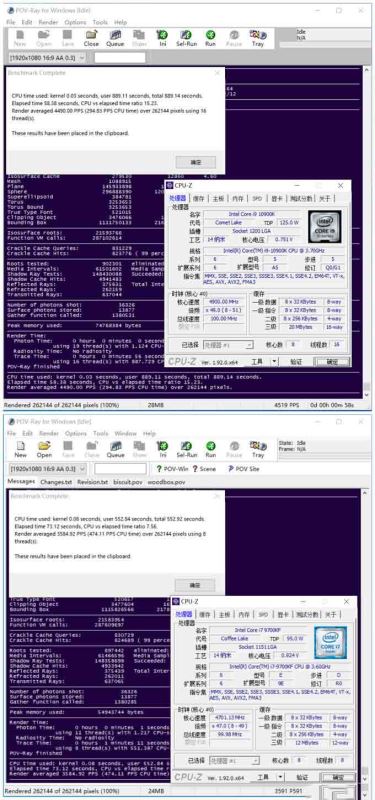Switch to woodbox.pov tab
The height and width of the screenshot is (800, 375).
[x=166, y=482]
